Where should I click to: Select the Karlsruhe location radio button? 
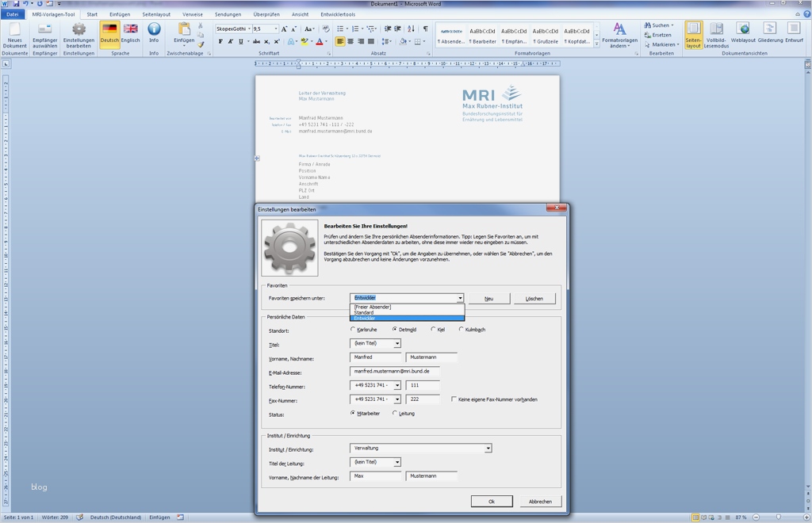point(353,330)
